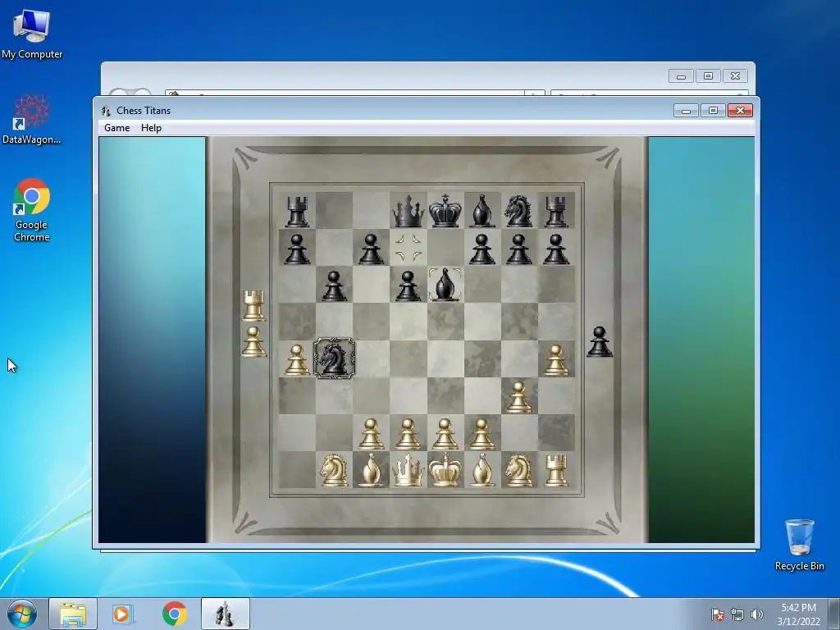Select the black pawn on g7

point(518,249)
